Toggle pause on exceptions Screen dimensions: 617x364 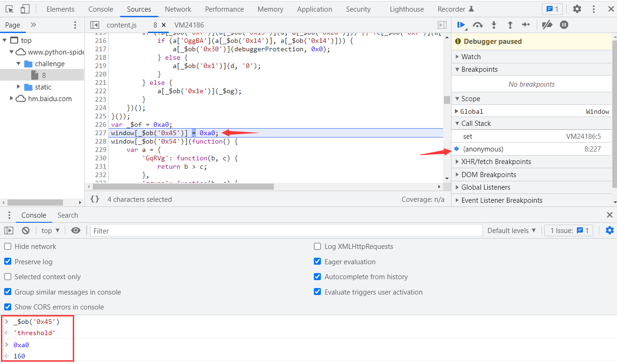coord(564,25)
